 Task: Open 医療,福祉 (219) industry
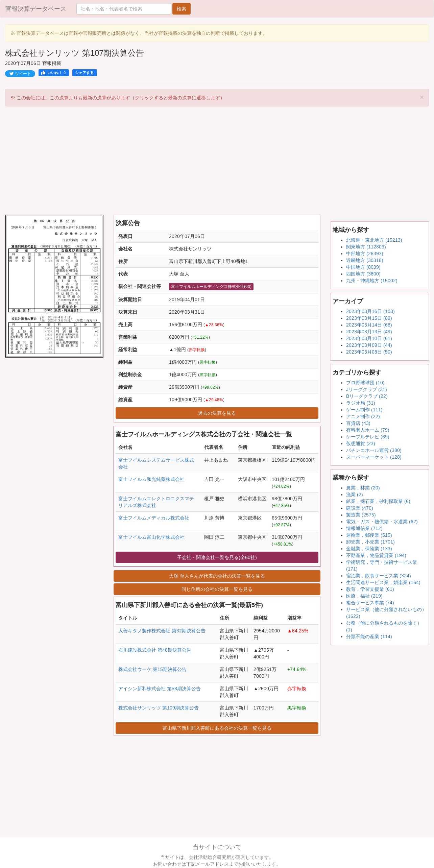pyautogui.click(x=364, y=596)
